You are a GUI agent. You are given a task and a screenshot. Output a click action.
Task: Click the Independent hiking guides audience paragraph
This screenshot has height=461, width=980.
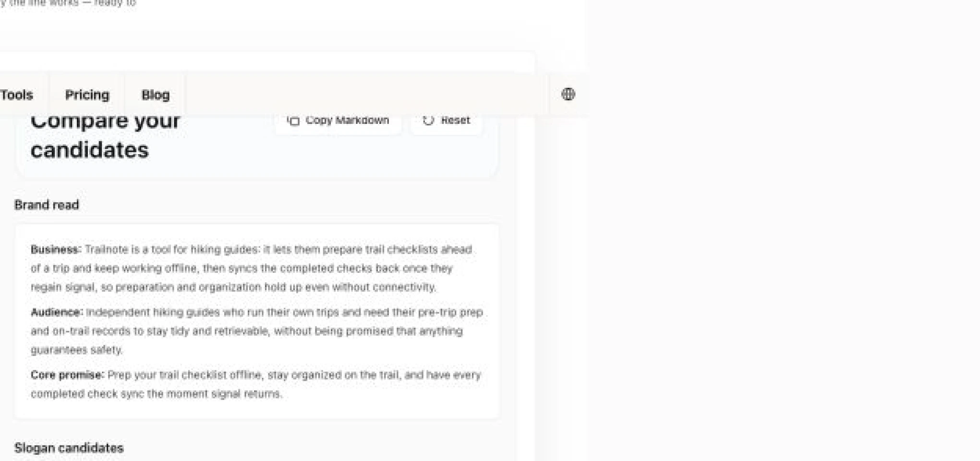(x=256, y=331)
